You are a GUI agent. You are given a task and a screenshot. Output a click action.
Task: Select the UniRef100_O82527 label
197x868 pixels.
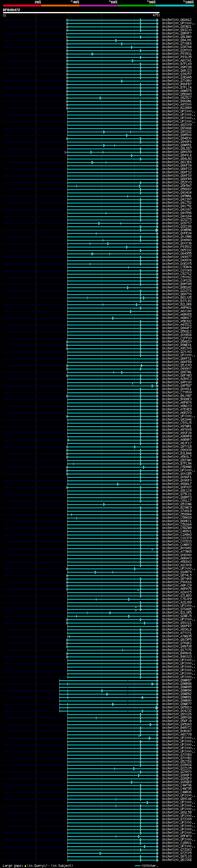coord(177,98)
